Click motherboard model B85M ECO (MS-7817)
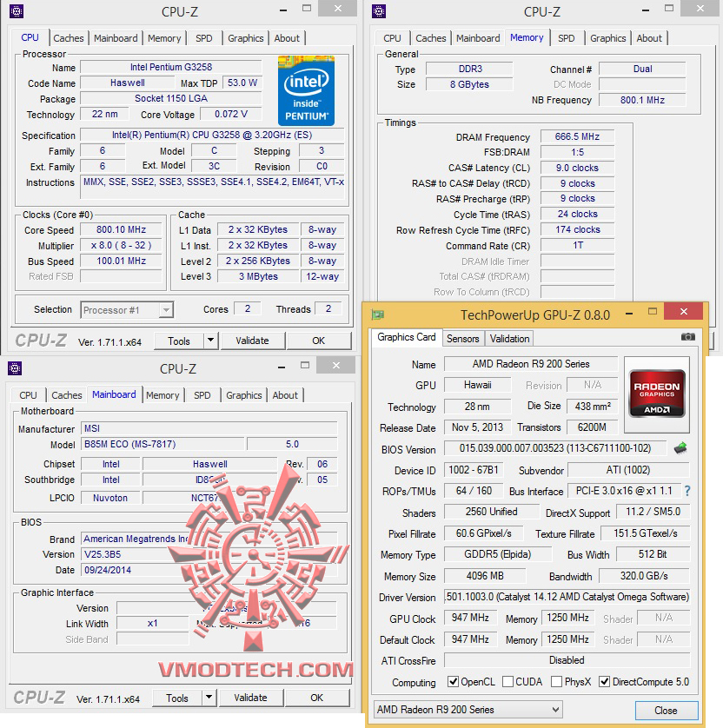 pos(162,444)
